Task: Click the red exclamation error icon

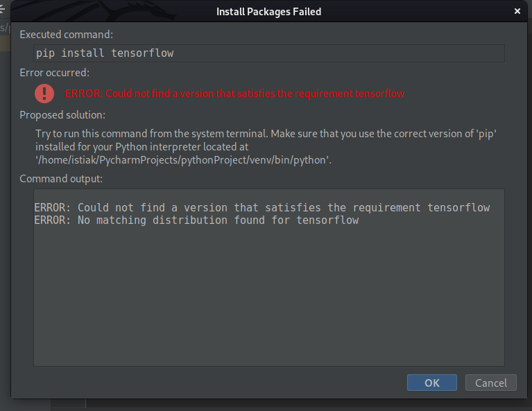Action: (x=44, y=94)
